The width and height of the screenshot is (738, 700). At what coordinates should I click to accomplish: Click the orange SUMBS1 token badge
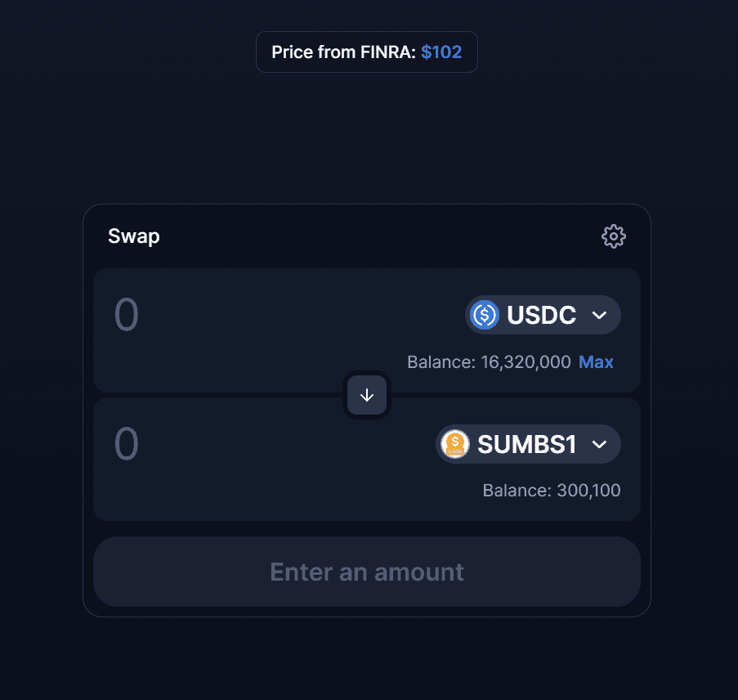[x=454, y=443]
